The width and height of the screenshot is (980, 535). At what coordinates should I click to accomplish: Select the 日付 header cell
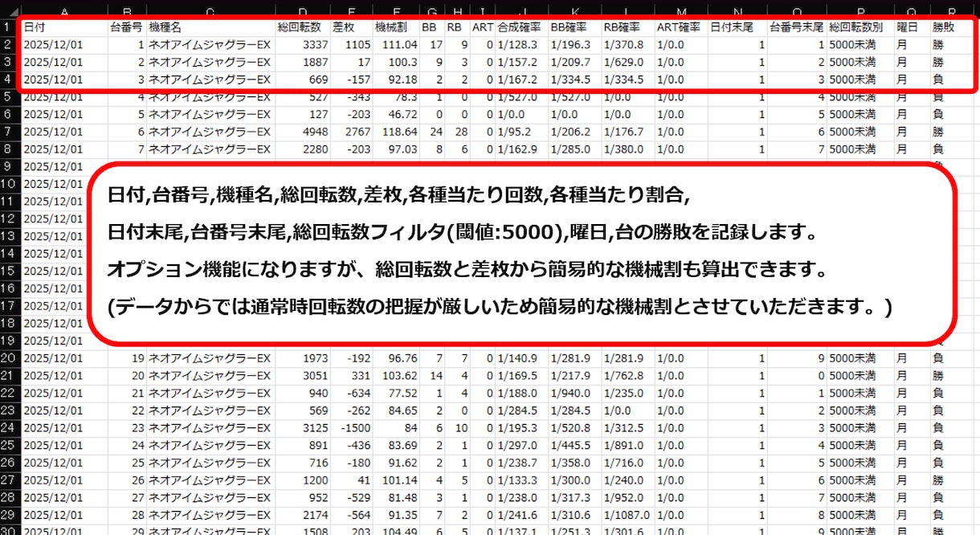[x=64, y=27]
